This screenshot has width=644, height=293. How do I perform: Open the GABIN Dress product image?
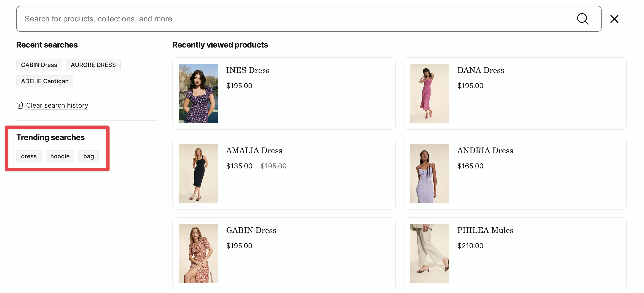198,253
